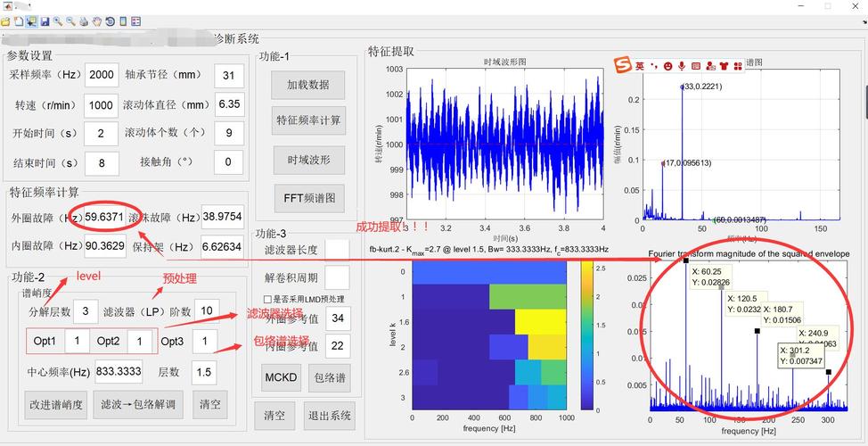Screen dimensions: 868x446
Task: Save figure with the blue floppy disk icon
Action: (45, 21)
